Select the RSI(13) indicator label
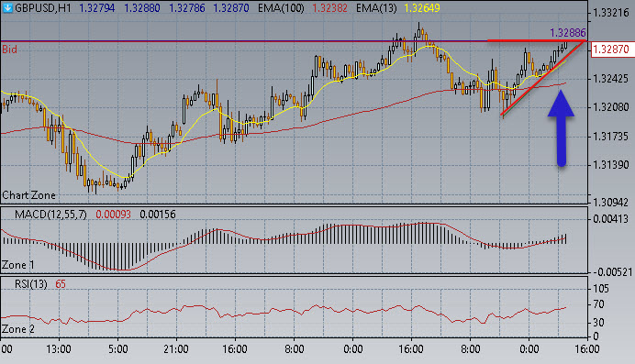Image resolution: width=635 pixels, height=364 pixels. click(x=31, y=284)
